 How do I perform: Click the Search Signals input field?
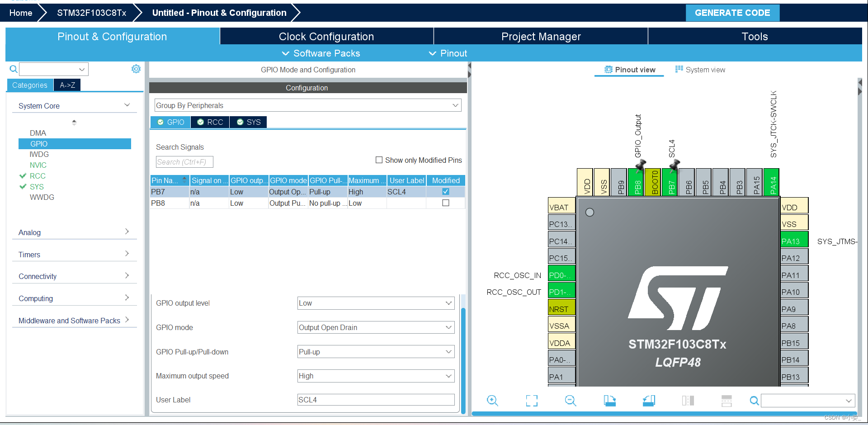tap(184, 162)
